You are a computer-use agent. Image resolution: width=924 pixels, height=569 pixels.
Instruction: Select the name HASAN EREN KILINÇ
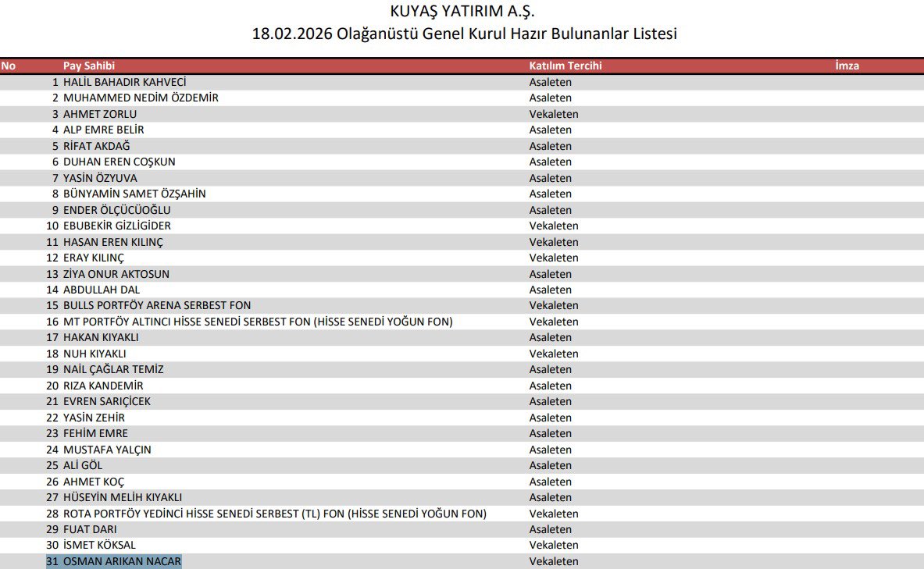point(113,241)
